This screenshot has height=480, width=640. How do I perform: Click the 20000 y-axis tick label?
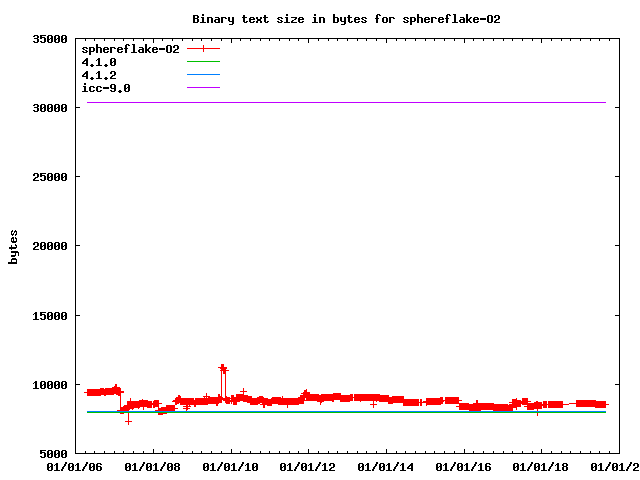coord(49,246)
